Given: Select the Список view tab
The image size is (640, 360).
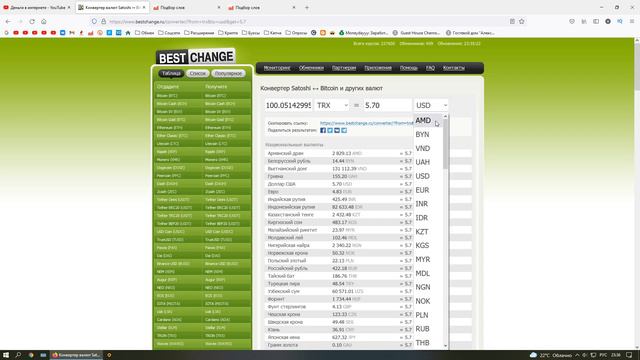Looking at the screenshot, I should coord(198,73).
